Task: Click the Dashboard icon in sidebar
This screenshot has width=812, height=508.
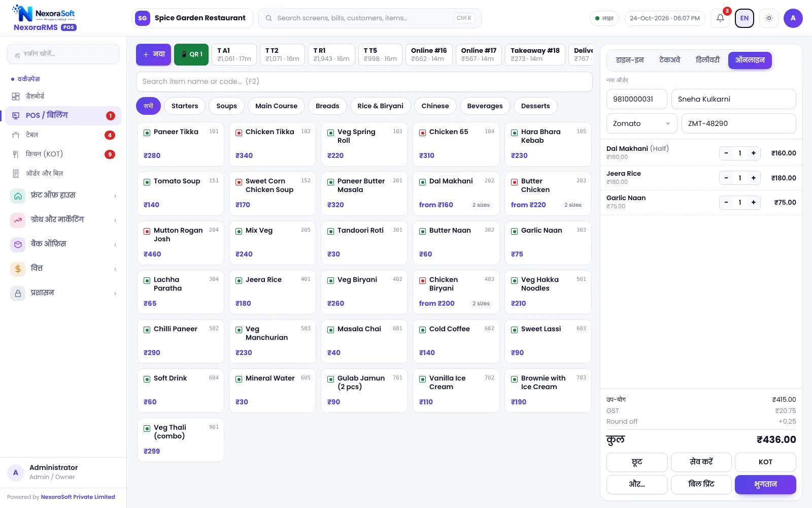Action: point(16,97)
